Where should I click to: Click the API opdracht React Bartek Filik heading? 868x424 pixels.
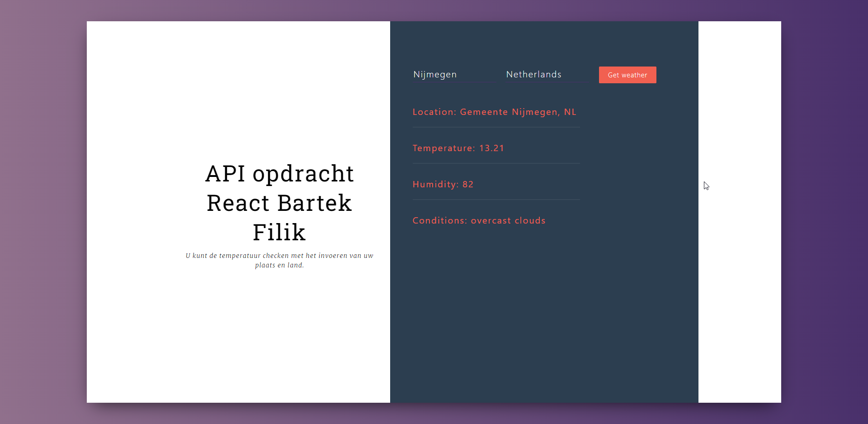pos(279,203)
